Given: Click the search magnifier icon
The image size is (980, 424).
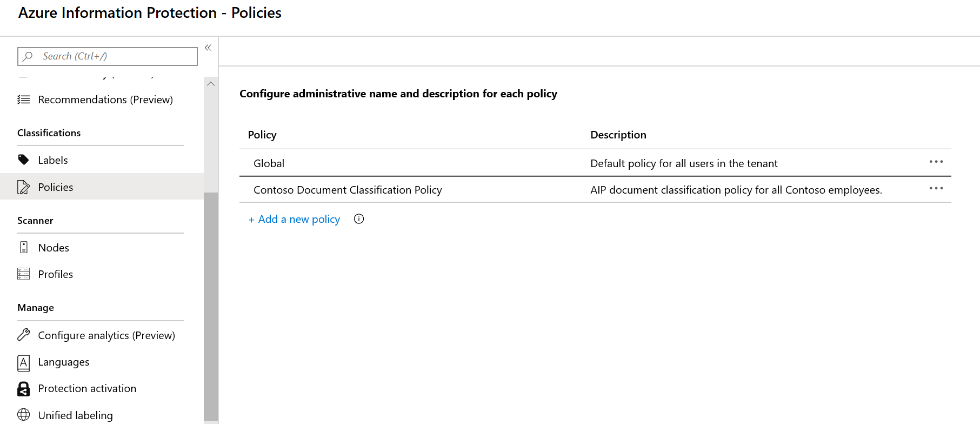Looking at the screenshot, I should coord(28,56).
